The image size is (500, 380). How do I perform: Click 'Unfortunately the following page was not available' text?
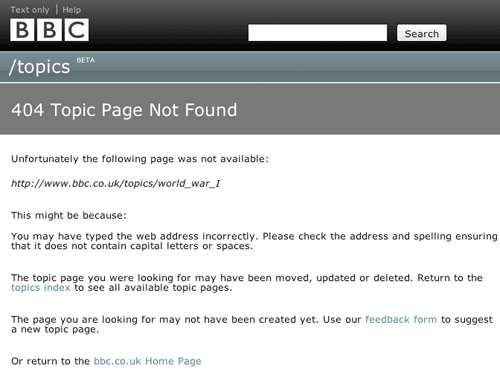pyautogui.click(x=140, y=159)
